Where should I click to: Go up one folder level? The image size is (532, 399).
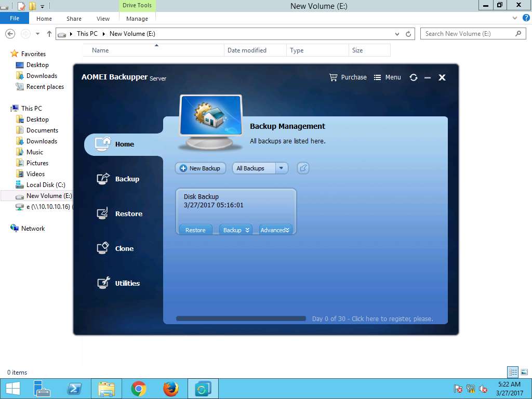click(49, 34)
